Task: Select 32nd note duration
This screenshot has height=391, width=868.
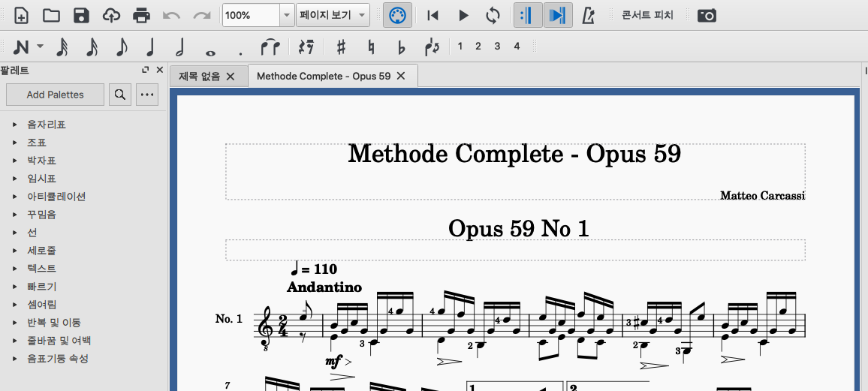Action: pos(62,47)
